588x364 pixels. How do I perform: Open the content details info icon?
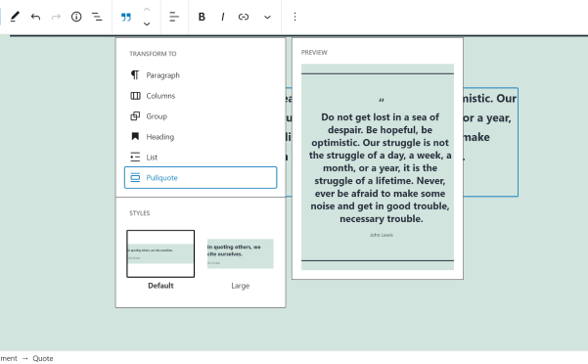(x=76, y=17)
